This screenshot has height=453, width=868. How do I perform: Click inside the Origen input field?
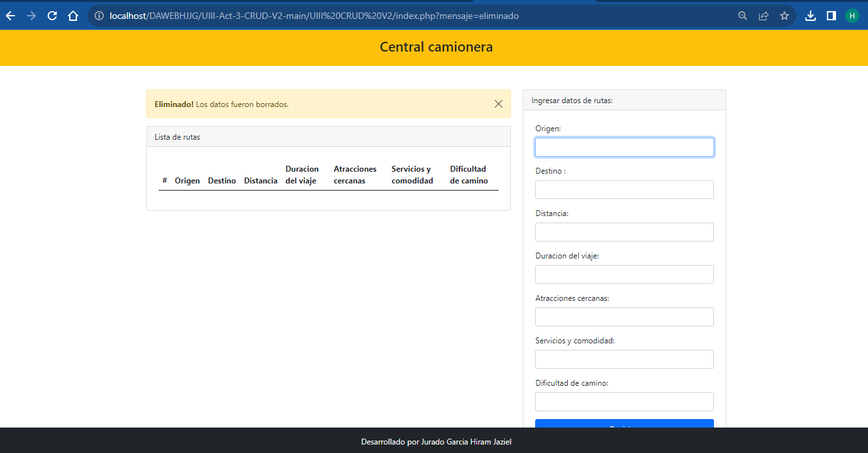[x=624, y=147]
